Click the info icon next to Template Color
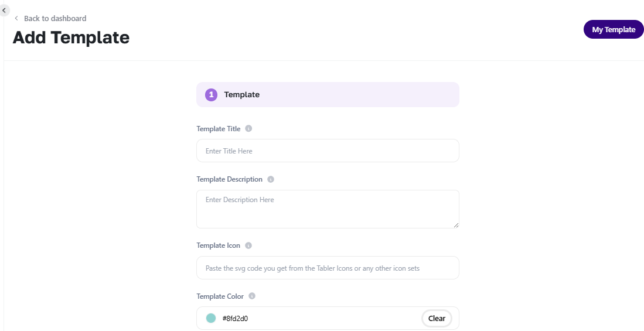This screenshot has height=331, width=644. point(252,296)
